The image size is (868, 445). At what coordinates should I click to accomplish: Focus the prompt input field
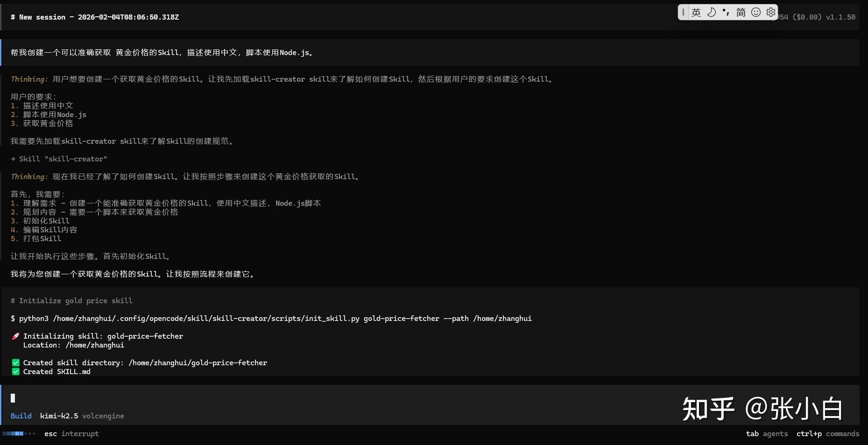(x=430, y=398)
